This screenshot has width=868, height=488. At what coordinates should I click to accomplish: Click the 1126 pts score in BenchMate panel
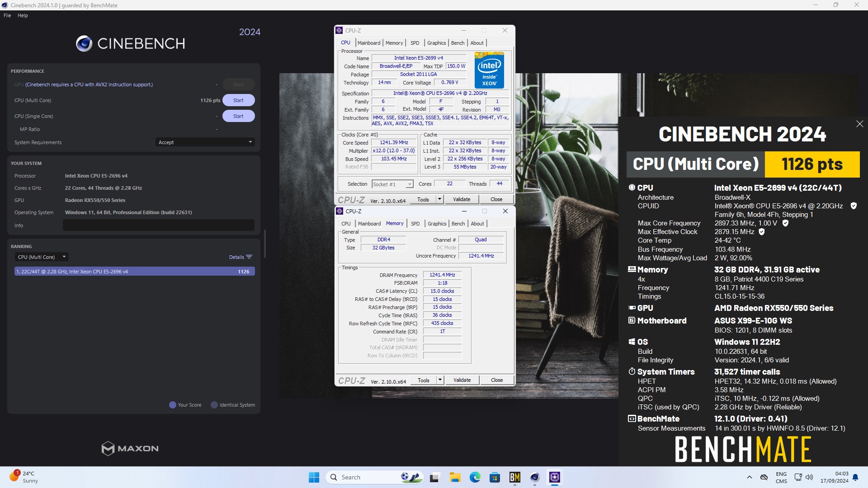tap(812, 164)
